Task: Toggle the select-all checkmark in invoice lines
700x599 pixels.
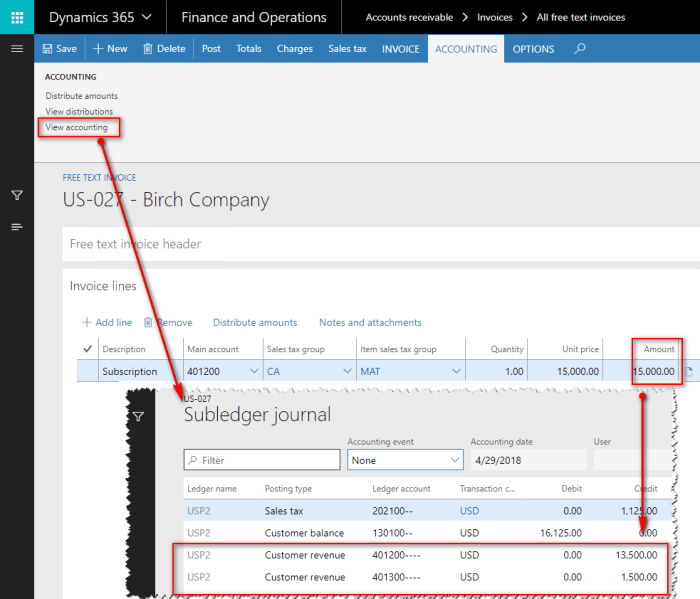Action: point(88,349)
